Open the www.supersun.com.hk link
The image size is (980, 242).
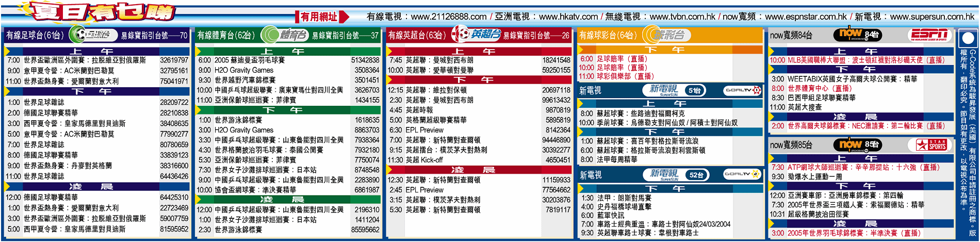tap(932, 17)
